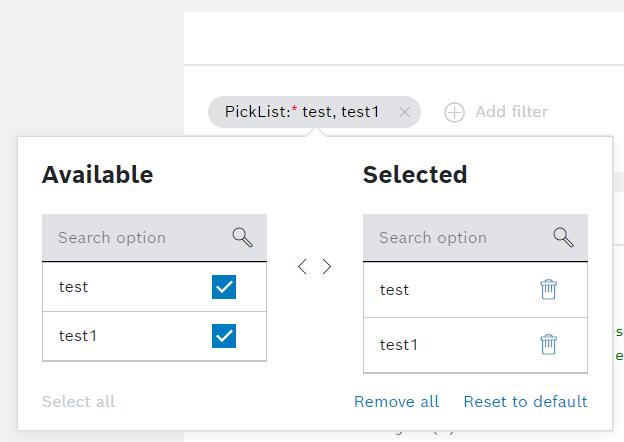
Task: Move items left with the left chevron
Action: point(302,266)
